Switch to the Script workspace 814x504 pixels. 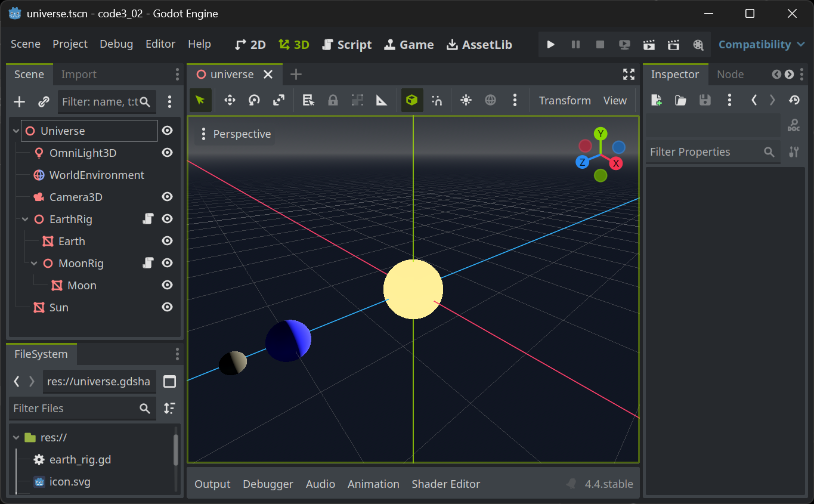click(346, 45)
